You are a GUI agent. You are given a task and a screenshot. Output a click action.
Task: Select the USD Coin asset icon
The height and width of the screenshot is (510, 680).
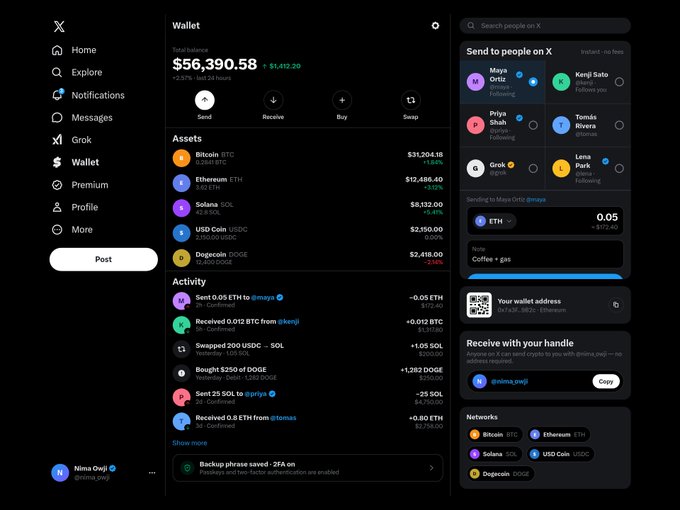pos(181,233)
